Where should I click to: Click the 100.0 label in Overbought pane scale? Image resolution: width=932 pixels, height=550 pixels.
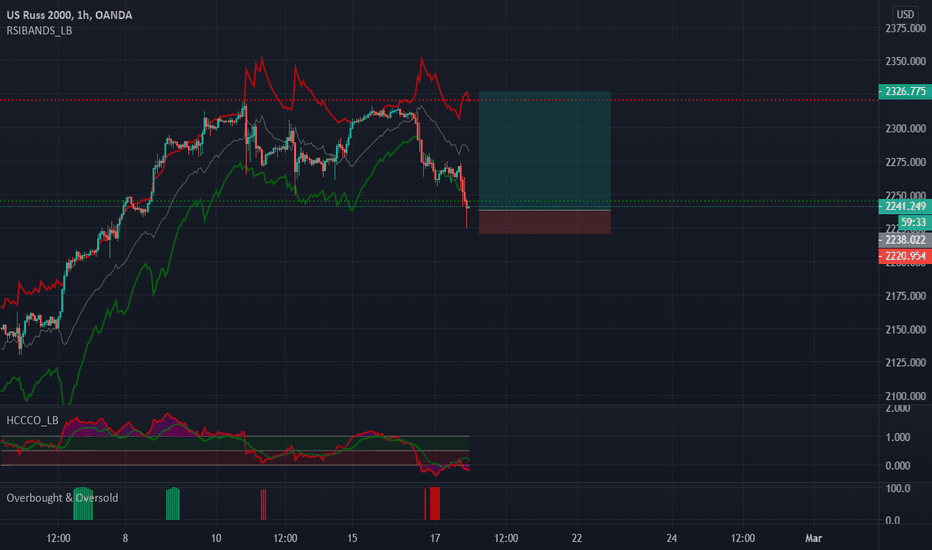click(898, 488)
